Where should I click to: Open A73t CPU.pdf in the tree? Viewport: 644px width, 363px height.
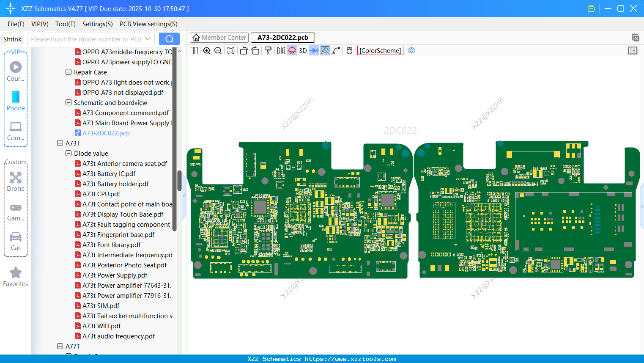click(x=101, y=194)
